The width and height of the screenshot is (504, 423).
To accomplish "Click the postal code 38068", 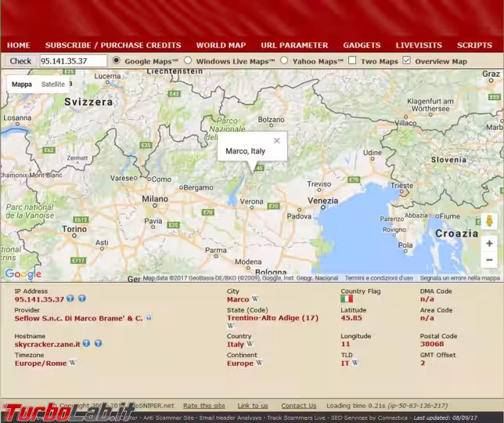I will 432,344.
